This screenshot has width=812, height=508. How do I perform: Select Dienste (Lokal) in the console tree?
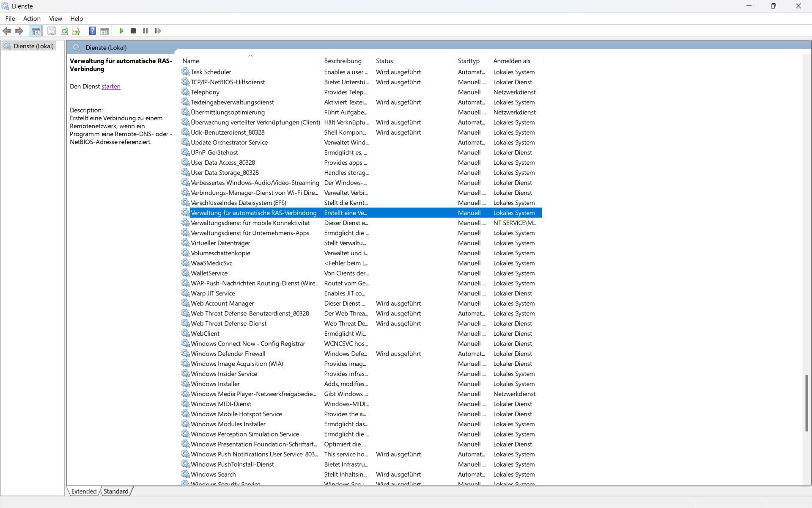point(33,46)
